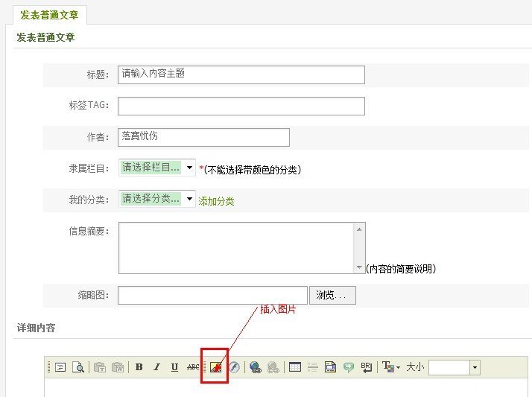Click the (不能选择带颜色的分类) note
The width and height of the screenshot is (532, 397).
point(253,170)
